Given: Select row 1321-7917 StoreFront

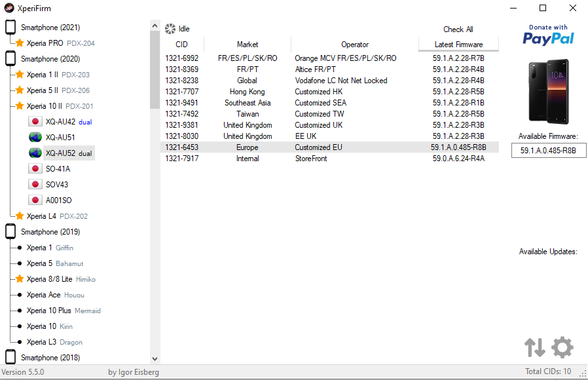Looking at the screenshot, I should point(330,159).
